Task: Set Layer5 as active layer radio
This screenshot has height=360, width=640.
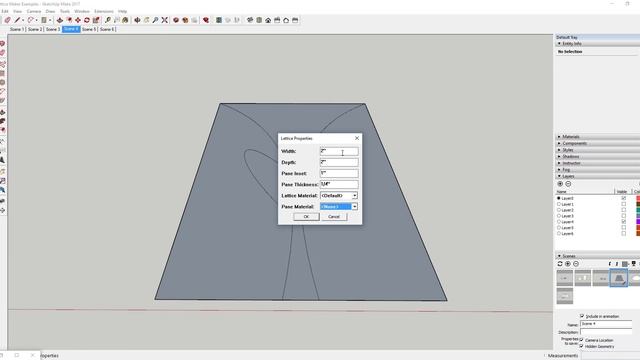Action: 559,228
